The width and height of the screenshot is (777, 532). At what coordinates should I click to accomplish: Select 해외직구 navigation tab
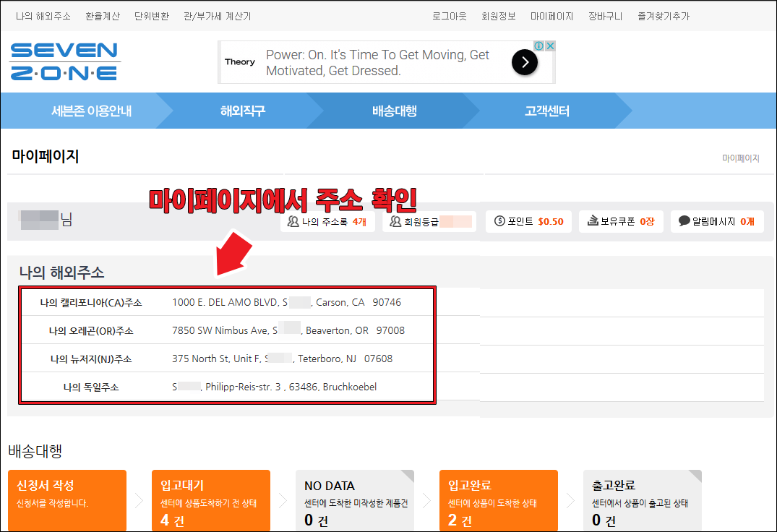tap(243, 111)
